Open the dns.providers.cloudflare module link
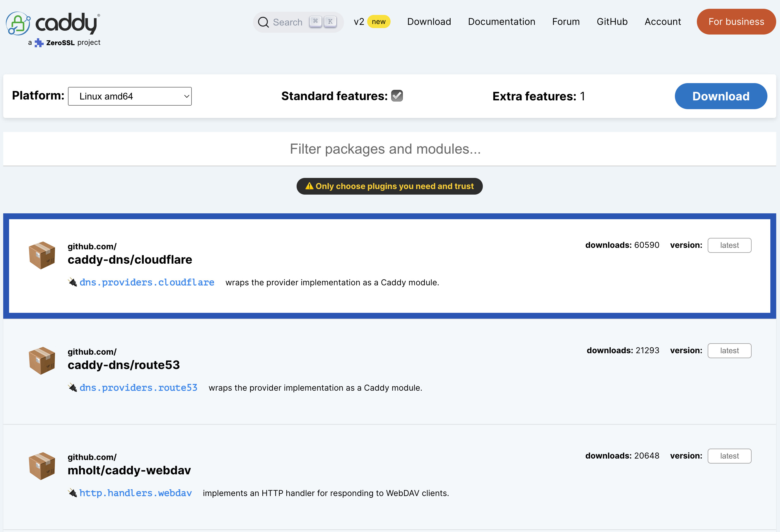The image size is (780, 532). (147, 282)
